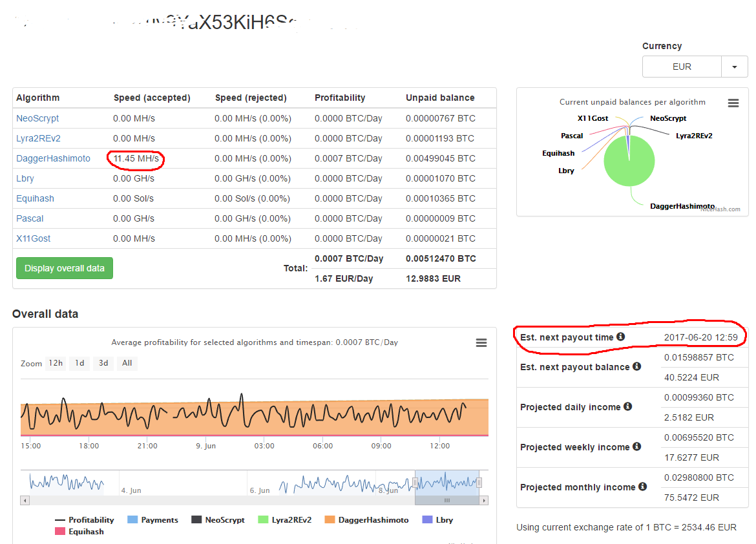This screenshot has height=544, width=756.
Task: Click info icon for Projected monthly income
Action: point(642,486)
